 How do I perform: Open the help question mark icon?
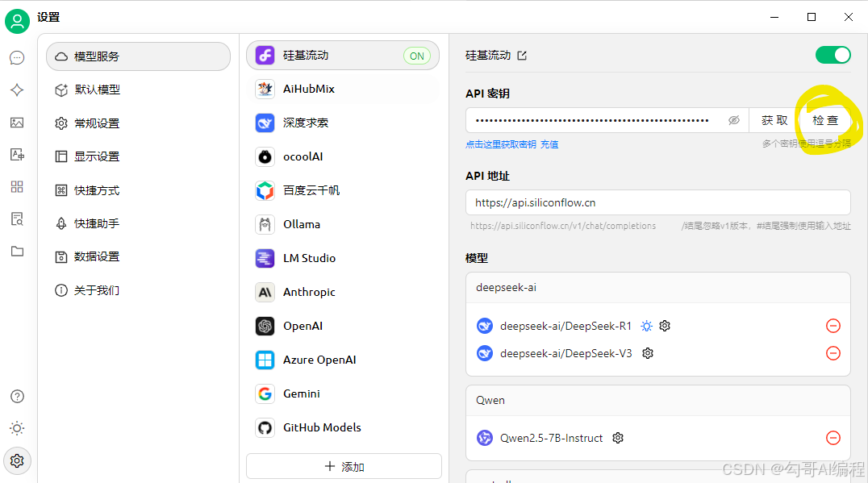17,396
